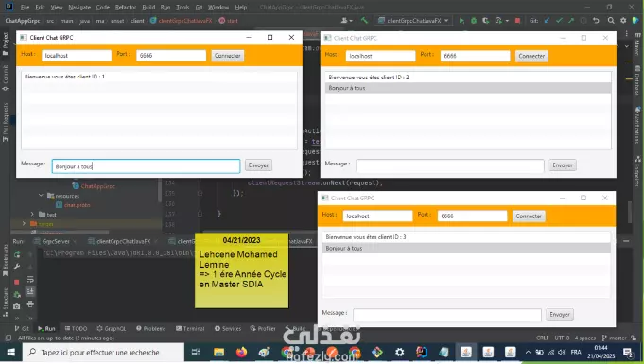The width and height of the screenshot is (644, 364).
Task: Git update project arrow icon
Action: tap(547, 21)
